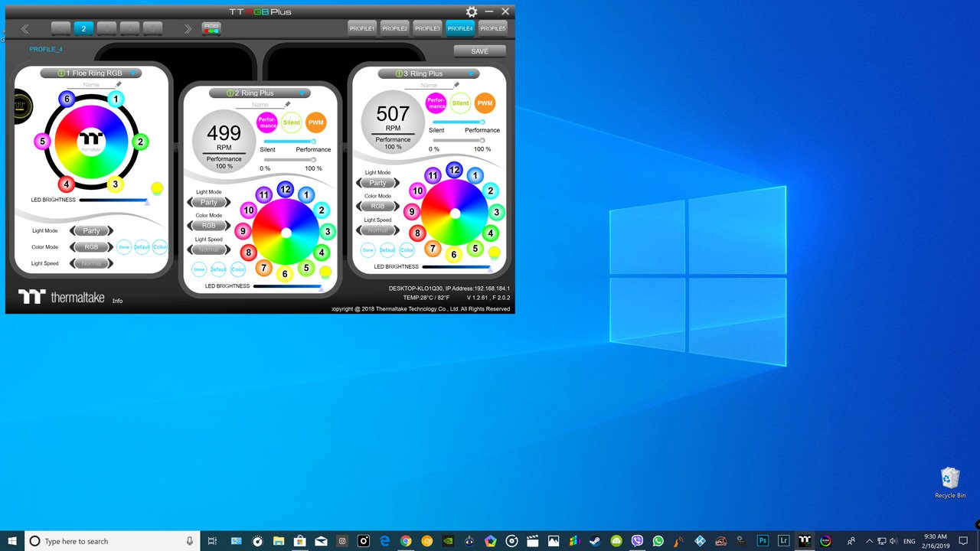Click pencil edit icon in 3 Riing Plus panel
This screenshot has height=551, width=980.
[x=456, y=85]
